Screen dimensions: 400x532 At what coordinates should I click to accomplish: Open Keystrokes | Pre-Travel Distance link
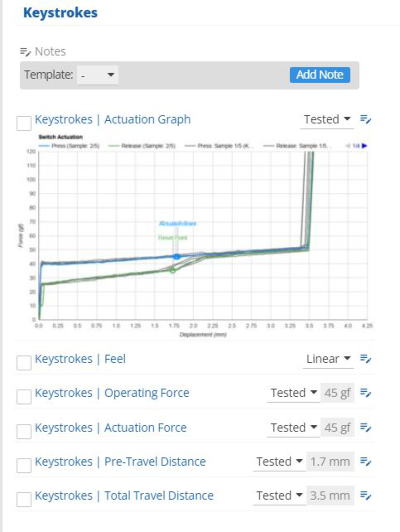pyautogui.click(x=120, y=462)
